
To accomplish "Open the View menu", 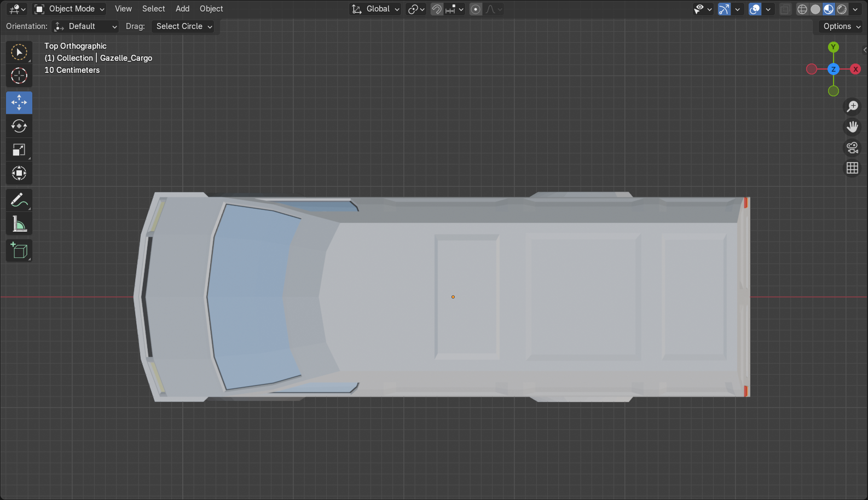I will [x=123, y=9].
